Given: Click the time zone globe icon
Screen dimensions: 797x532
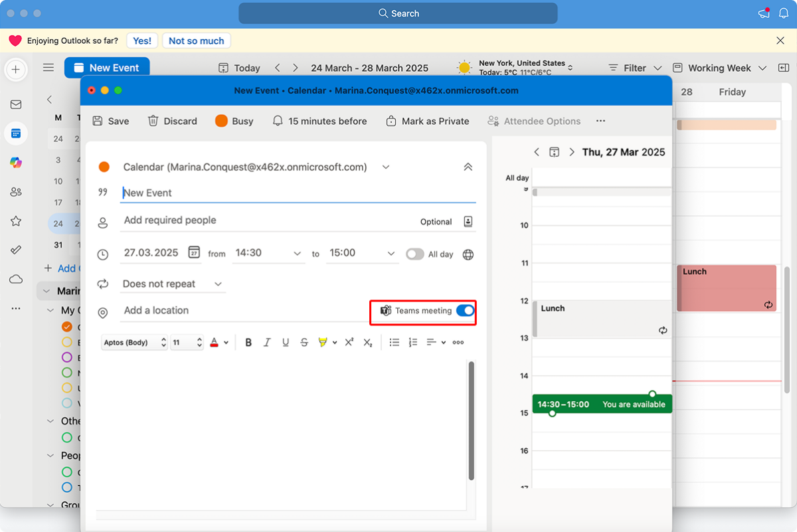Looking at the screenshot, I should [x=468, y=254].
